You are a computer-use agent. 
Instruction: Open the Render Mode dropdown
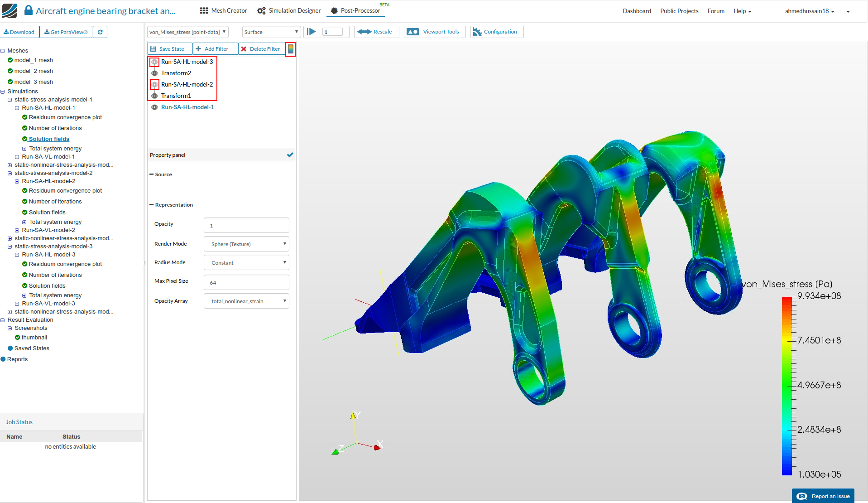click(x=246, y=244)
